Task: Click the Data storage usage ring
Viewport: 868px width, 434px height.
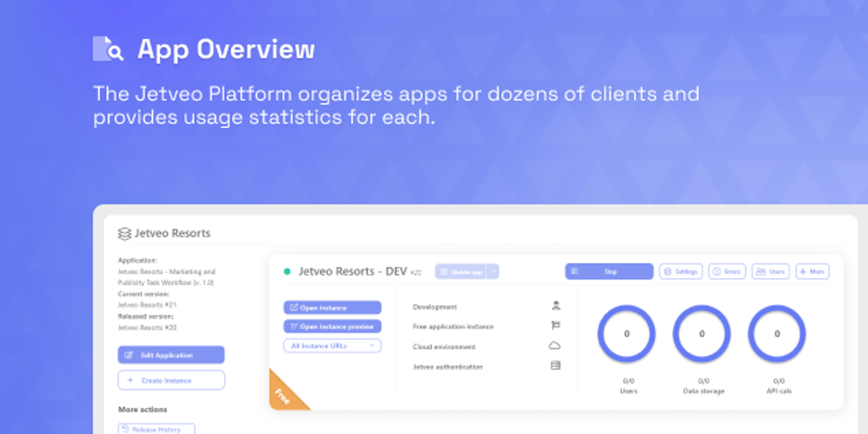Action: click(x=702, y=334)
